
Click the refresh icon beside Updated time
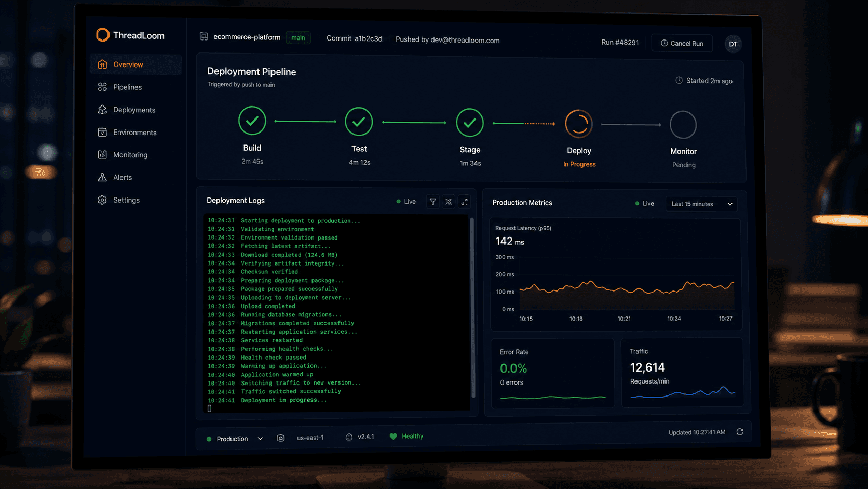coord(740,432)
